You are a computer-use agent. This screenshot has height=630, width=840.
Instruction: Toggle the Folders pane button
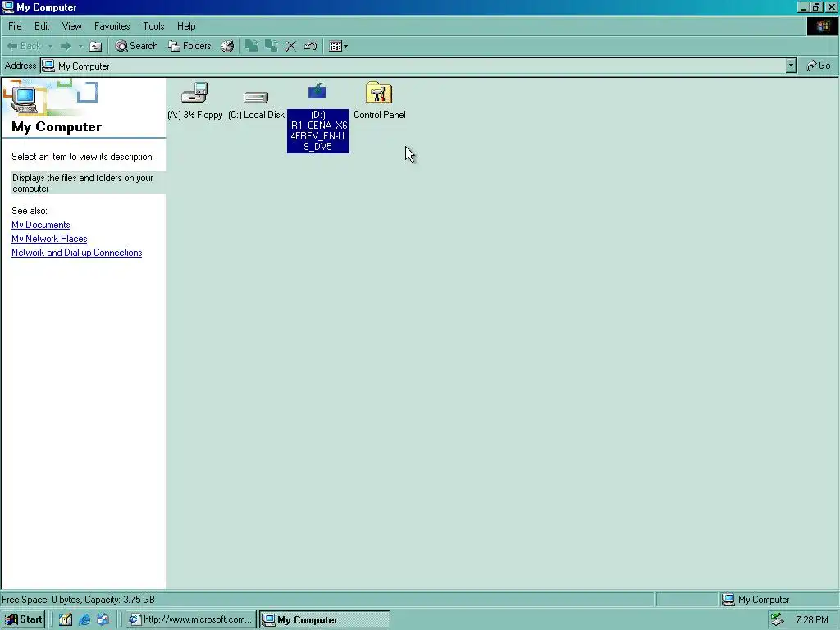pyautogui.click(x=190, y=46)
